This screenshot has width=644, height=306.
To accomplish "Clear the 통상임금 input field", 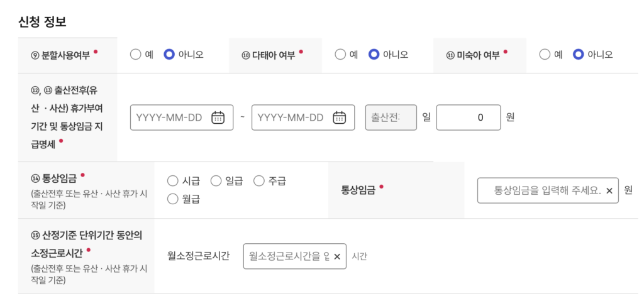I will [609, 190].
